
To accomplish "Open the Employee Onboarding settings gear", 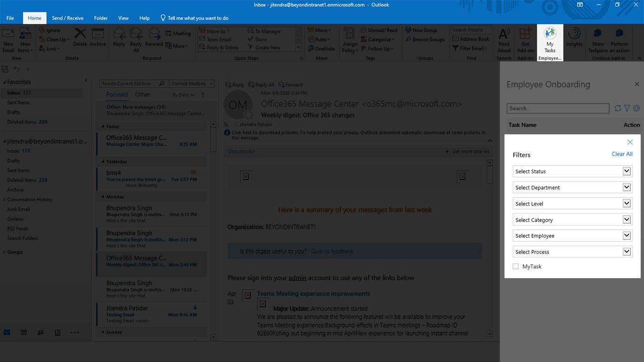I will [636, 108].
